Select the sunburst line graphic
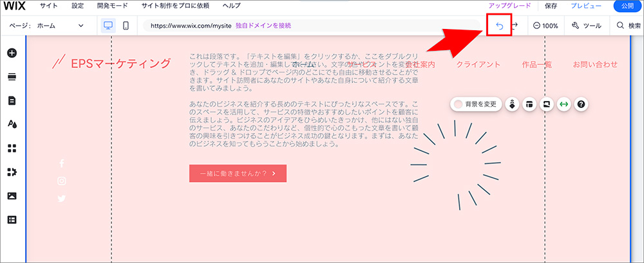 point(455,165)
